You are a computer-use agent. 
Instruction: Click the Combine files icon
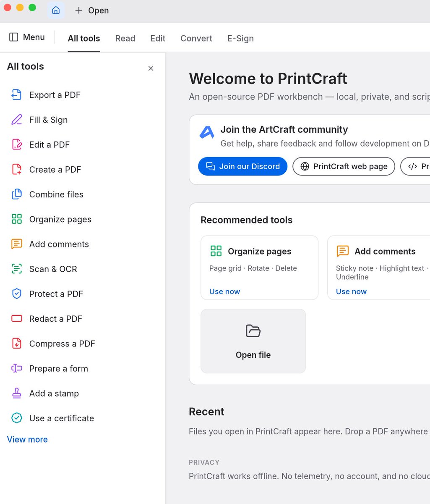tap(16, 194)
